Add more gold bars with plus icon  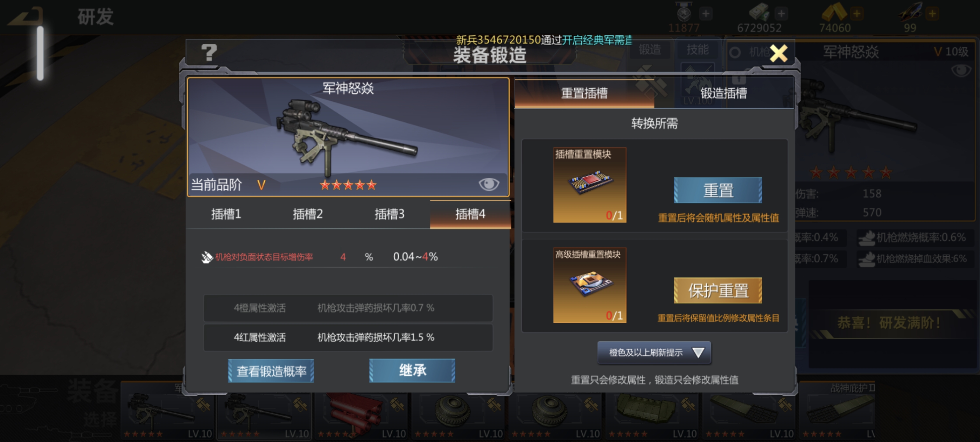point(857,14)
